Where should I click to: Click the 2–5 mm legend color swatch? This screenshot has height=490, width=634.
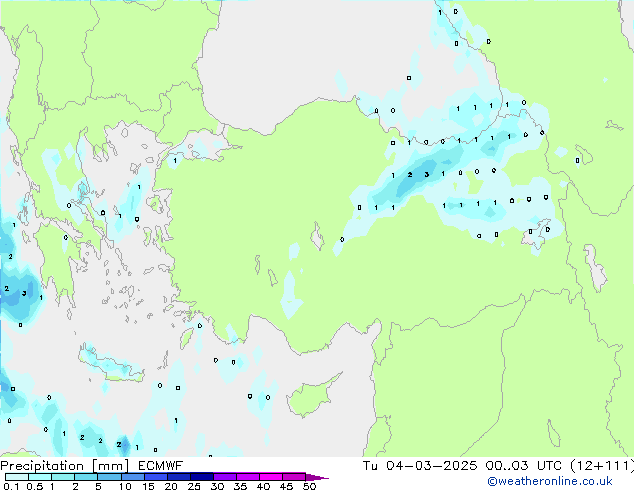(x=86, y=477)
